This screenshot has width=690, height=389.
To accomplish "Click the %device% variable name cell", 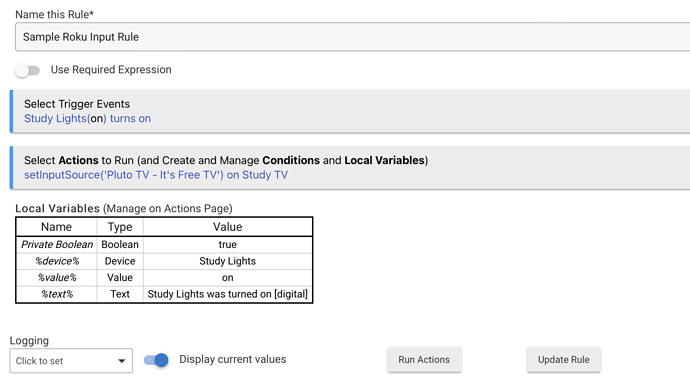I will [57, 261].
